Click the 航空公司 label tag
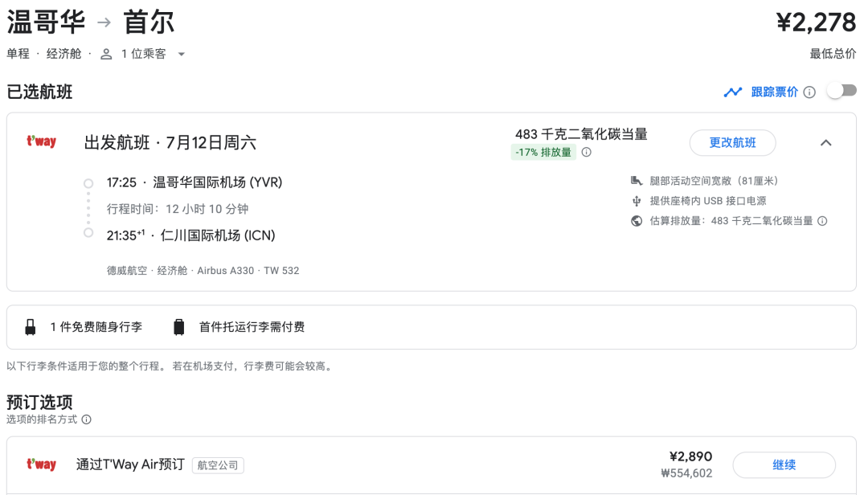This screenshot has height=495, width=868. coord(218,465)
